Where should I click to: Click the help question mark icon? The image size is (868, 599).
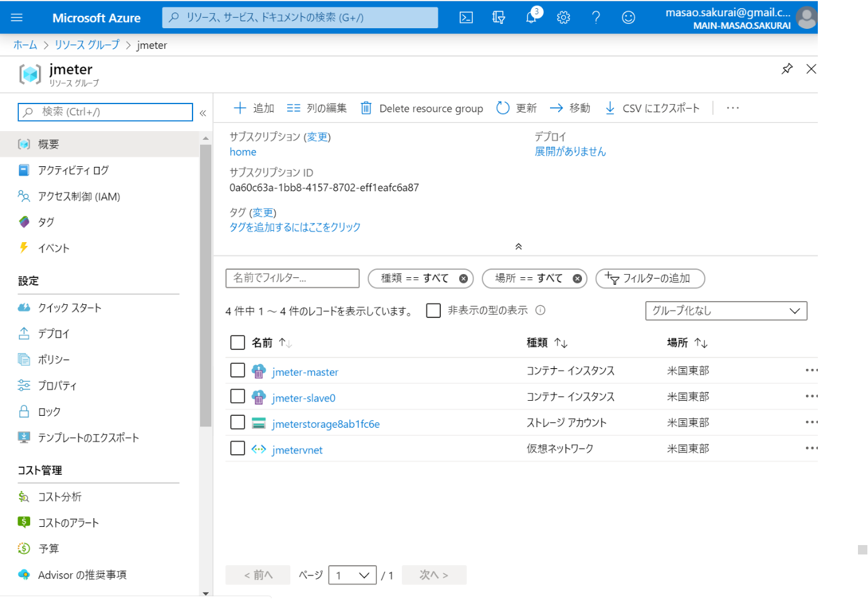(596, 18)
